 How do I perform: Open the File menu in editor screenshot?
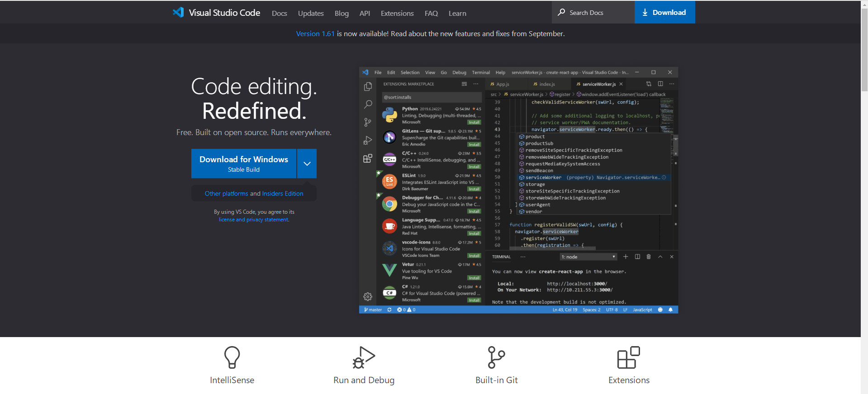pos(378,72)
